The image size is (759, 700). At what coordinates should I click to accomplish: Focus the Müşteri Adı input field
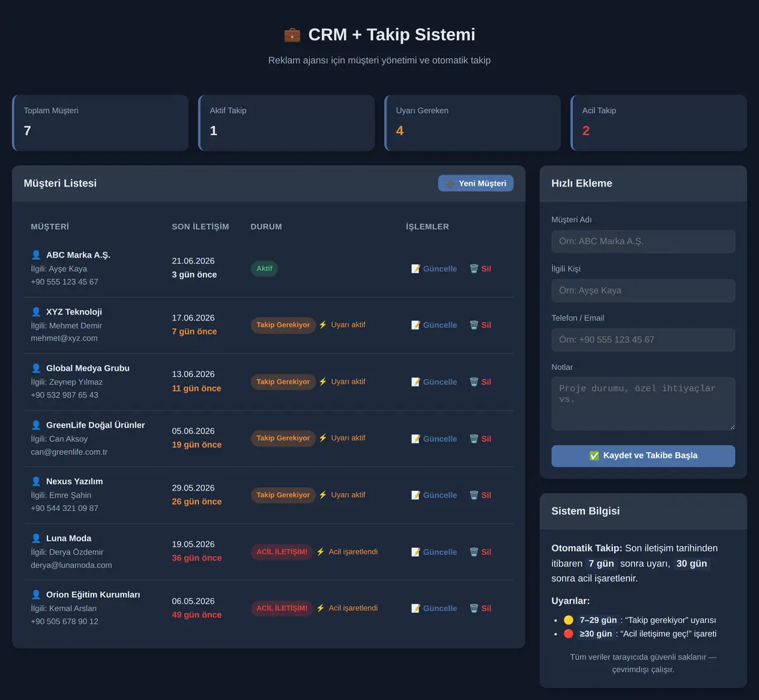coord(643,242)
